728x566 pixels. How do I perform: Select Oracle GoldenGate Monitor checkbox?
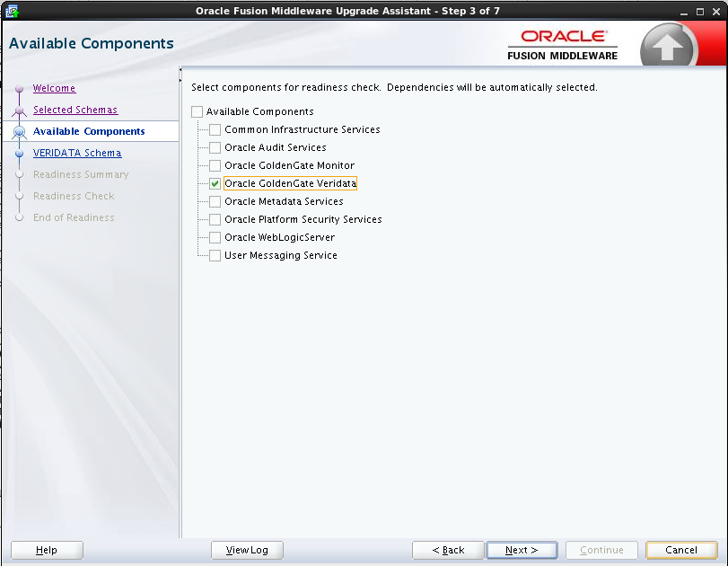click(x=215, y=165)
